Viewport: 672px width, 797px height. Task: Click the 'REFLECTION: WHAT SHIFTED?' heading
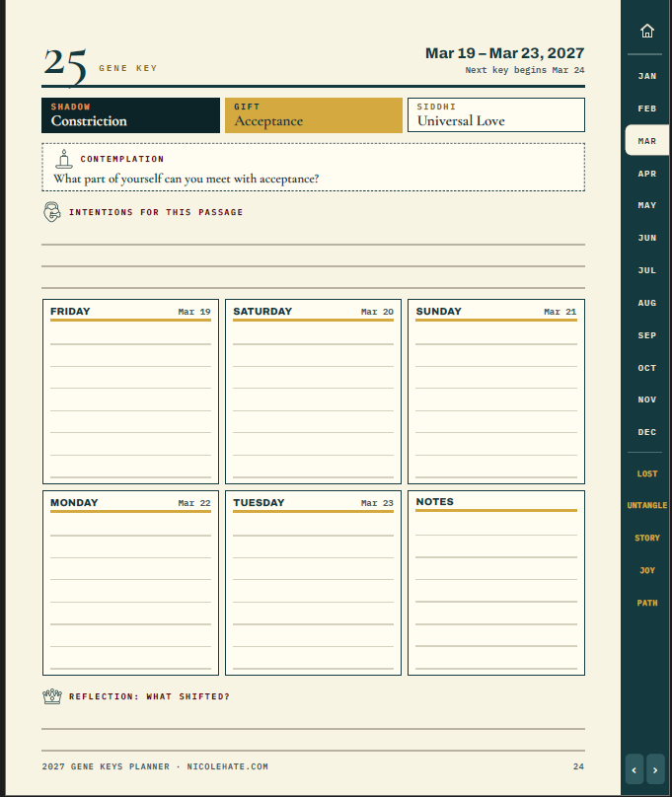(149, 696)
